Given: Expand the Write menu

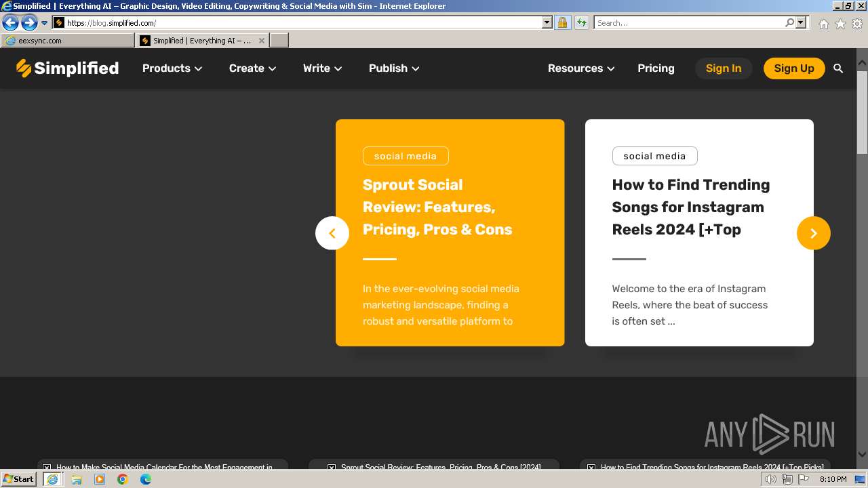Looking at the screenshot, I should tap(322, 68).
